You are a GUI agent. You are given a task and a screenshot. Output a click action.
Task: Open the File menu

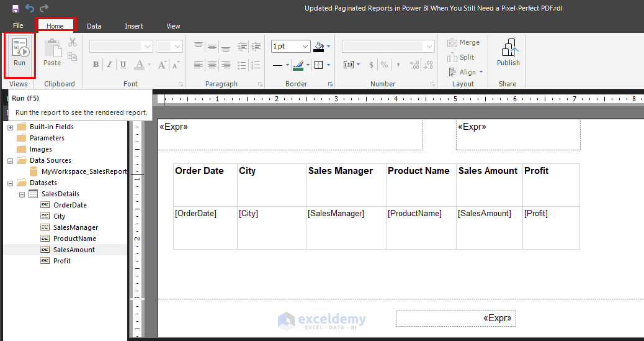(x=18, y=25)
